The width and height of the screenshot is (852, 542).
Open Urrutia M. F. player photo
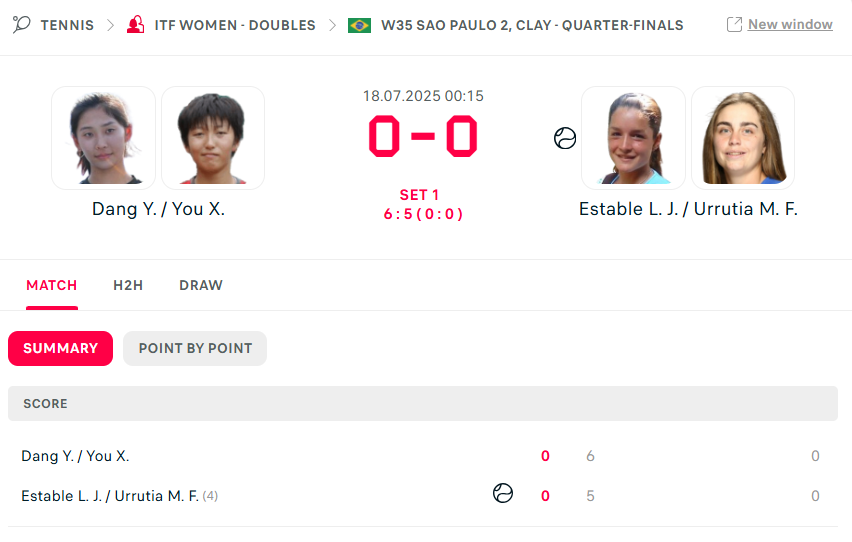pos(743,137)
